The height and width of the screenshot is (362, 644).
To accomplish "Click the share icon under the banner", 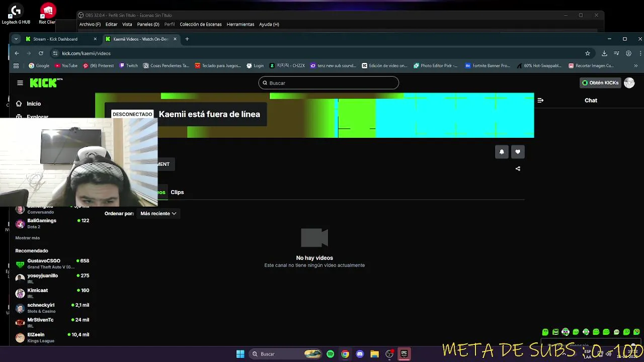I will point(518,168).
